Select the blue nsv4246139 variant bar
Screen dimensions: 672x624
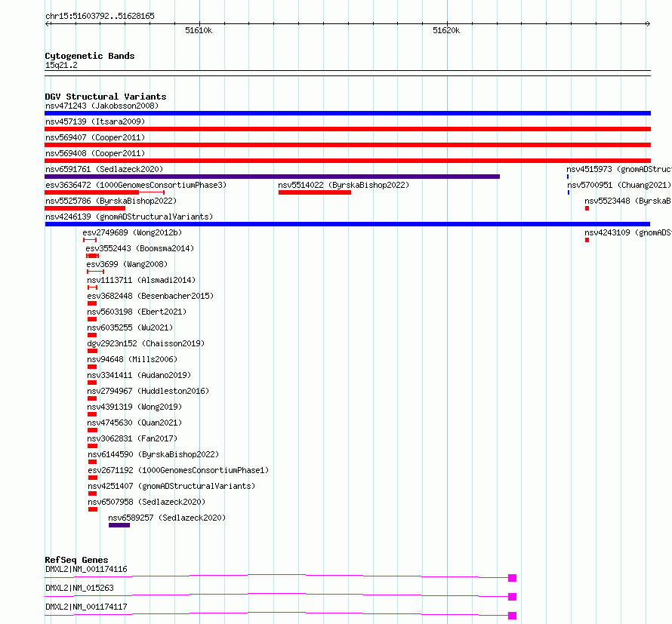point(347,224)
